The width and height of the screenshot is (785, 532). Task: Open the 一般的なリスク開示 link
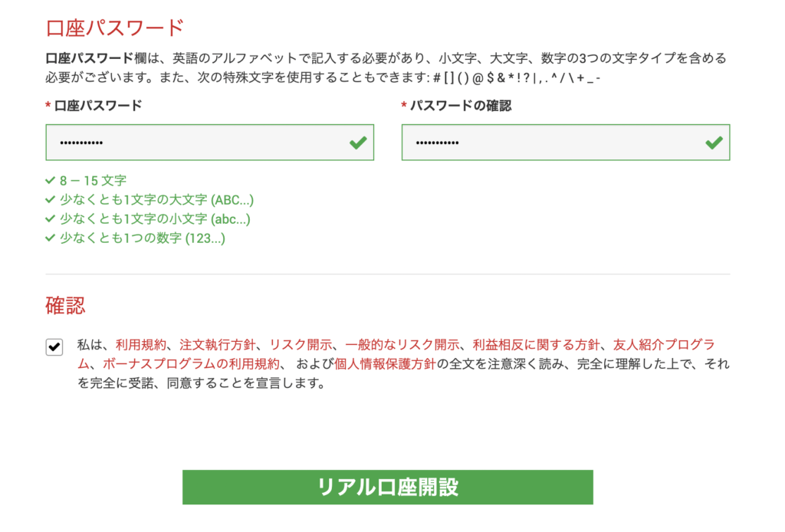(x=402, y=345)
